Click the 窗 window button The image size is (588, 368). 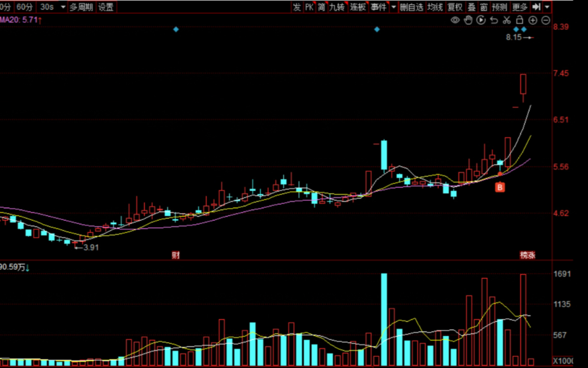pos(484,7)
